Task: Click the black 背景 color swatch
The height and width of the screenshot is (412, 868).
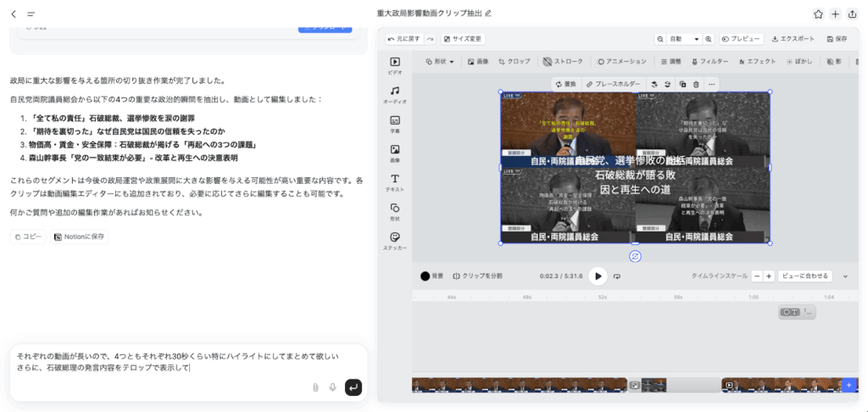Action: point(426,276)
